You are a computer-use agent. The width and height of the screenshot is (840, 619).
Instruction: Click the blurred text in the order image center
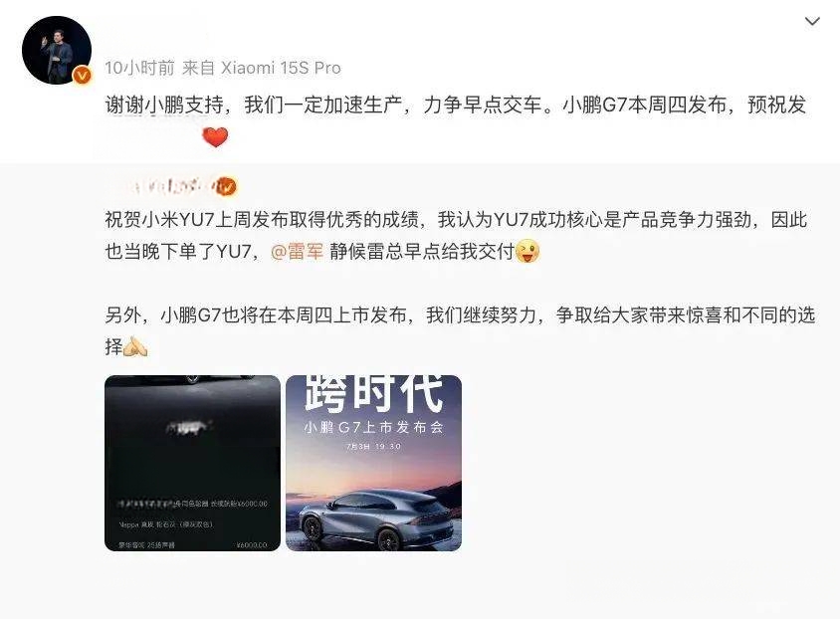[188, 427]
